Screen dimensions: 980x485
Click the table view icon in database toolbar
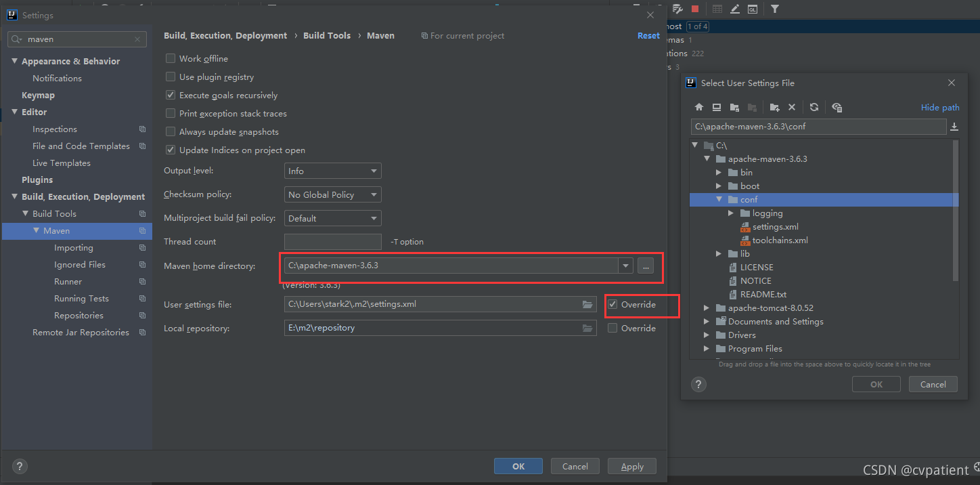click(717, 9)
